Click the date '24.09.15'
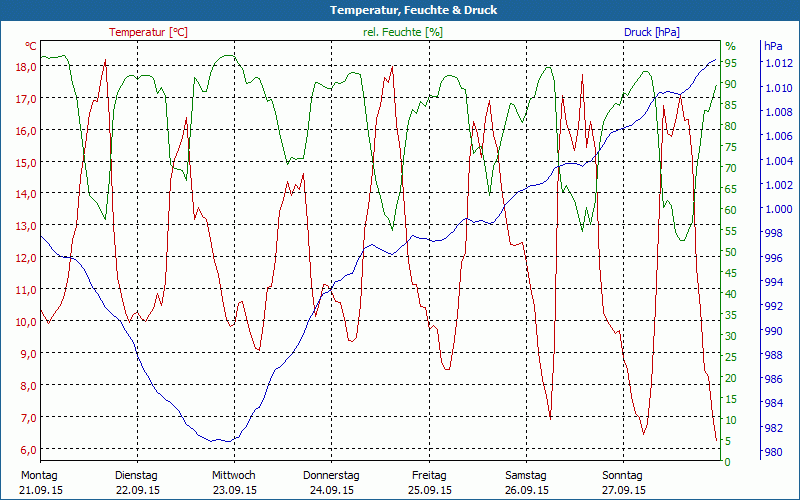The image size is (800, 500). [332, 490]
